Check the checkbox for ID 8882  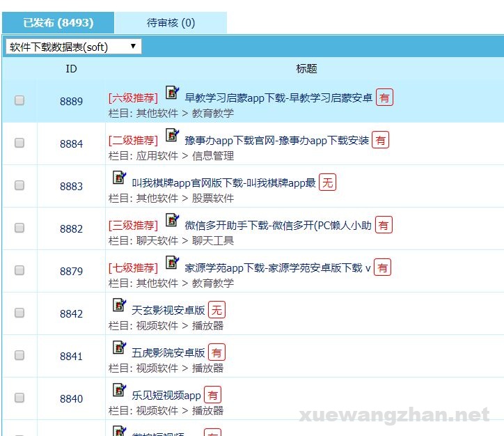[x=19, y=228]
